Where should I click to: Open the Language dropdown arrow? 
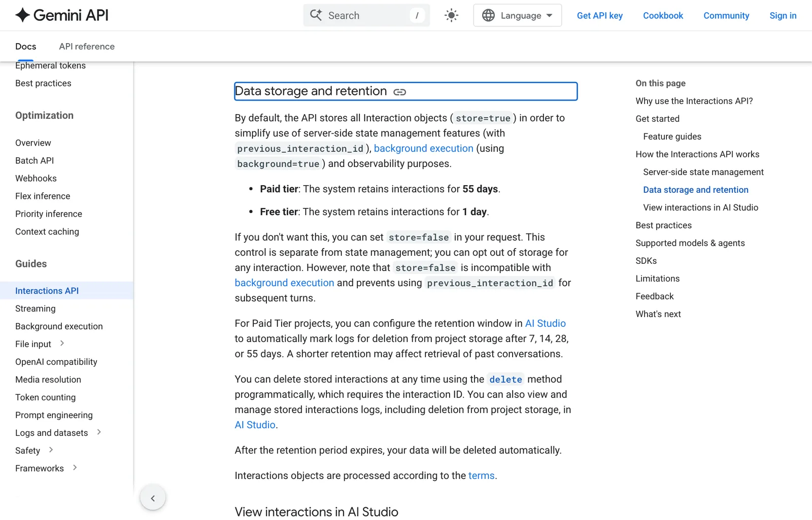[x=550, y=16]
